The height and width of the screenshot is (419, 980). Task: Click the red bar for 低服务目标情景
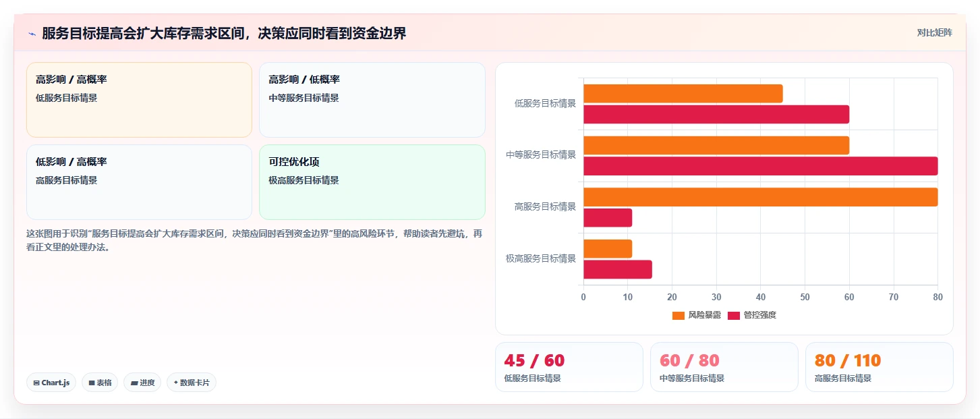[x=716, y=114]
